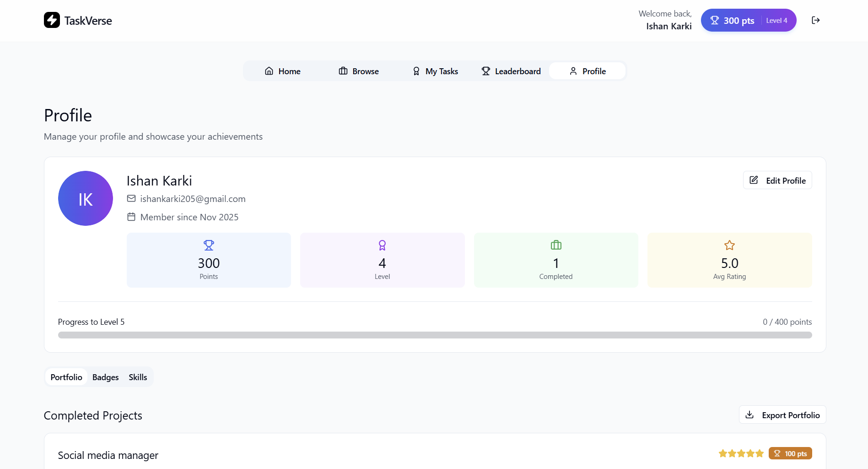Click the 0 / 400 points text
Screen dimensions: 868x469
[787, 322]
